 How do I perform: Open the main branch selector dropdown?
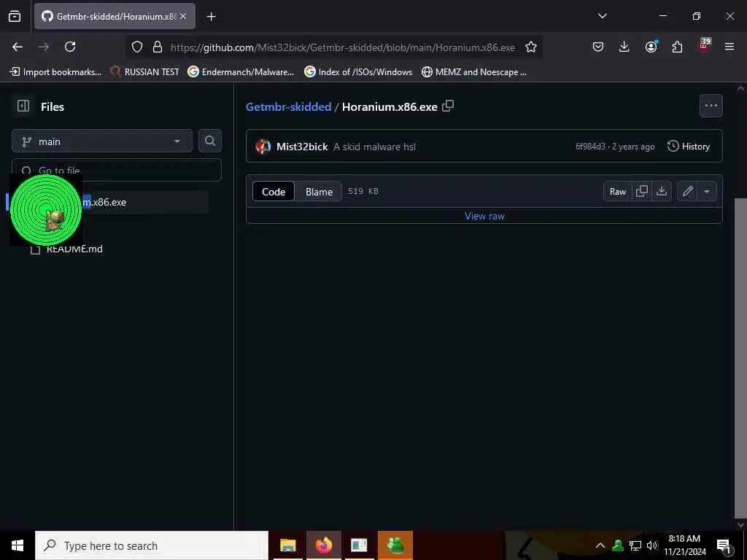[102, 141]
